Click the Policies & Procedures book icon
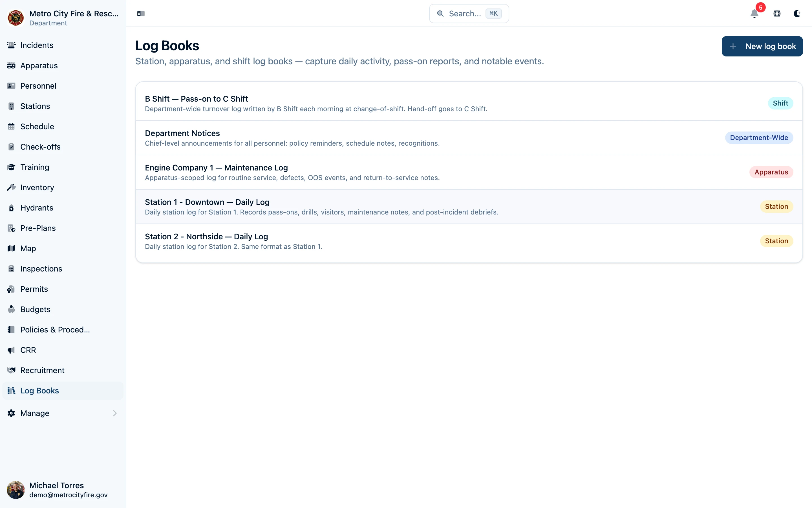The height and width of the screenshot is (508, 812). 11,330
